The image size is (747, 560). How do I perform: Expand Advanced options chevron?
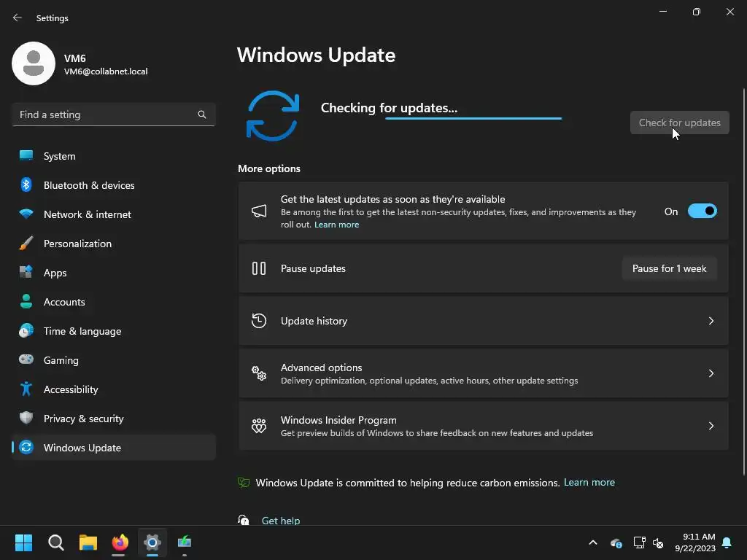(711, 373)
